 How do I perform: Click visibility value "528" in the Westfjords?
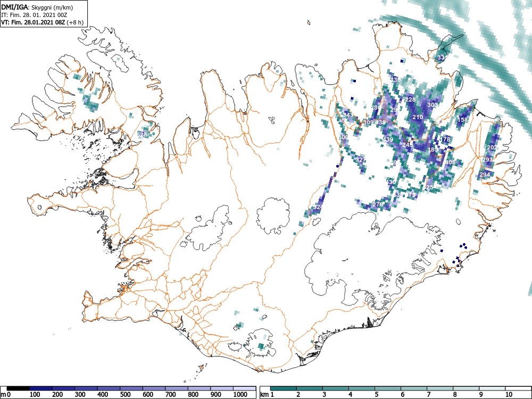pyautogui.click(x=142, y=135)
